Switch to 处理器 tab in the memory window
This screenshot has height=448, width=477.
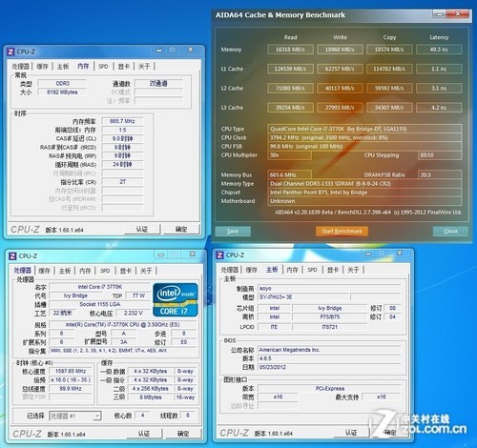tap(20, 66)
